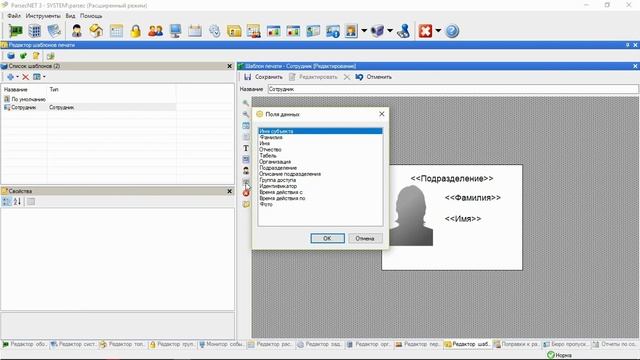The height and width of the screenshot is (360, 640).
Task: Select Время действия по in the list
Action: point(282,198)
